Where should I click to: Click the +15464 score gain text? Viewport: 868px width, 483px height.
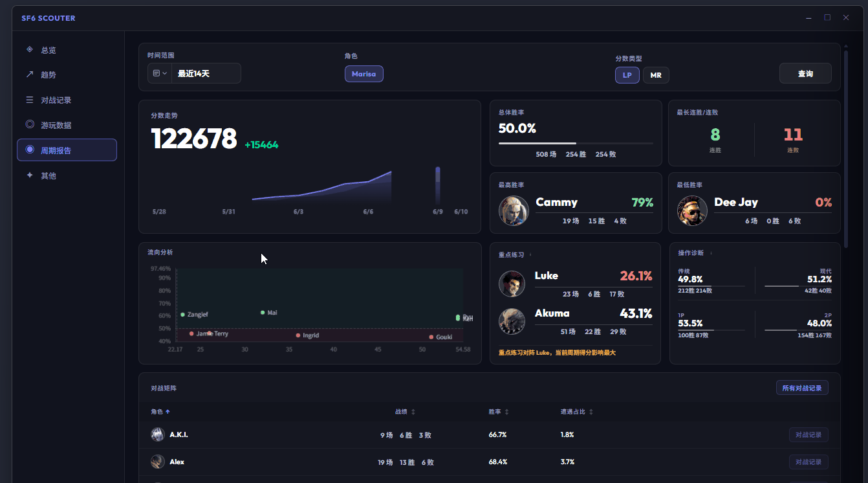(x=261, y=145)
